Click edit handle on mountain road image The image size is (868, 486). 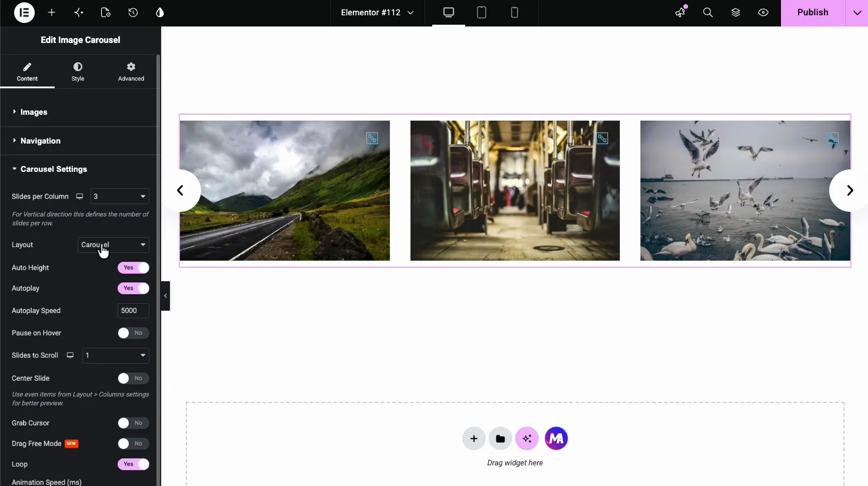coord(372,138)
